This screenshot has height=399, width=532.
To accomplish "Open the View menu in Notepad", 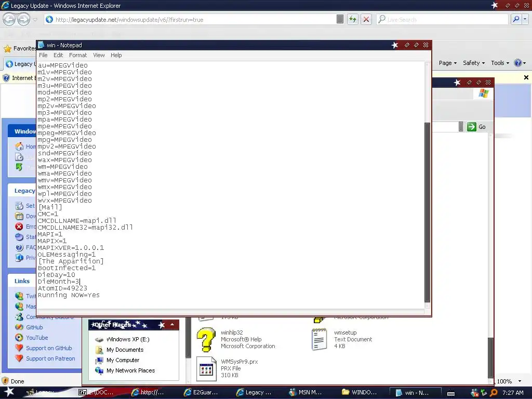I will 99,55.
